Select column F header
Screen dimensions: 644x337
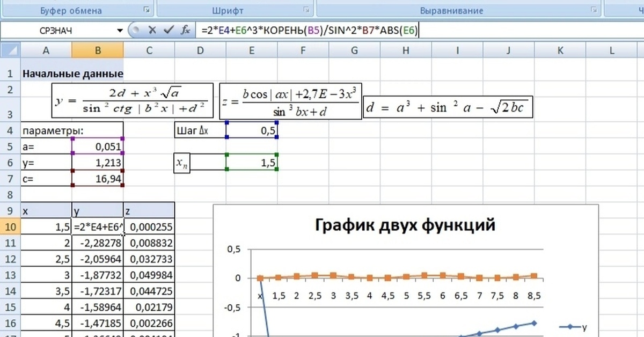(x=303, y=50)
